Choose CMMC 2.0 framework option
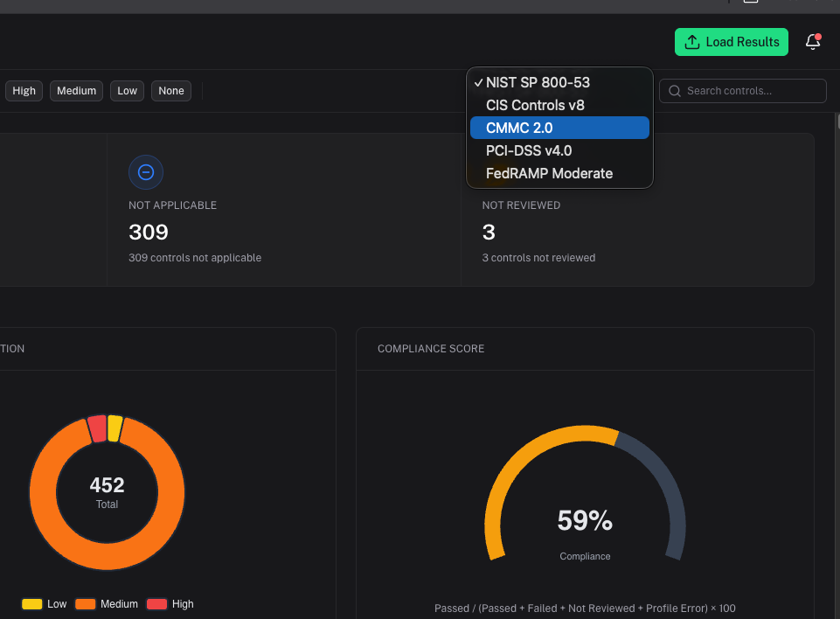 (x=519, y=128)
